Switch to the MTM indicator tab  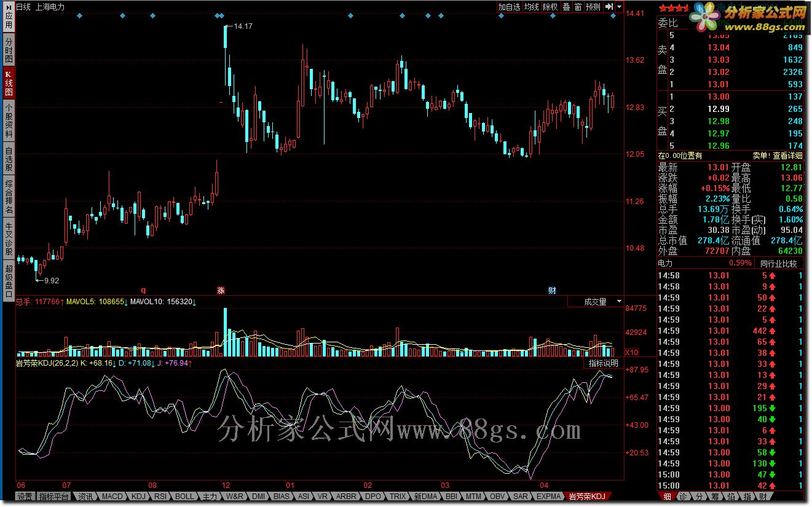pos(474,497)
